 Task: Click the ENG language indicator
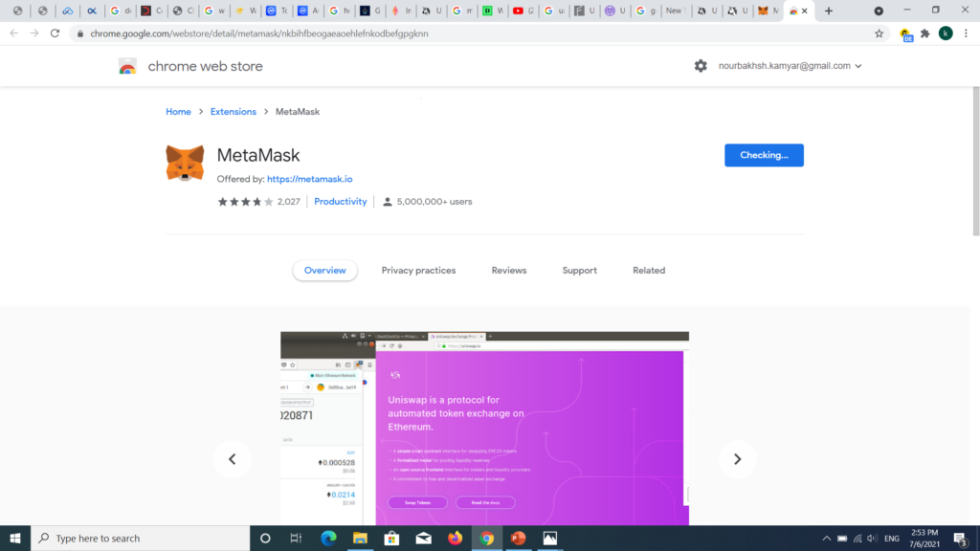[892, 539]
